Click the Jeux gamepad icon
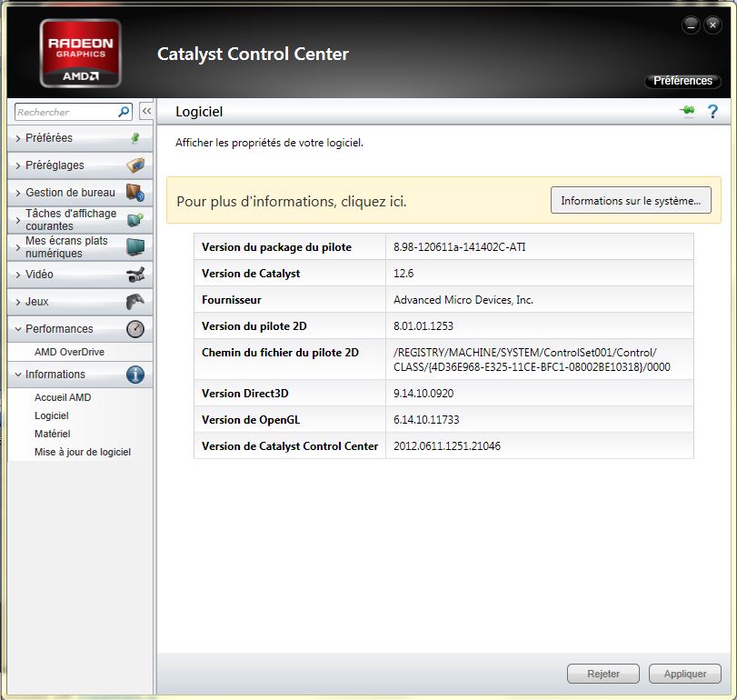The image size is (737, 700). coord(135,302)
